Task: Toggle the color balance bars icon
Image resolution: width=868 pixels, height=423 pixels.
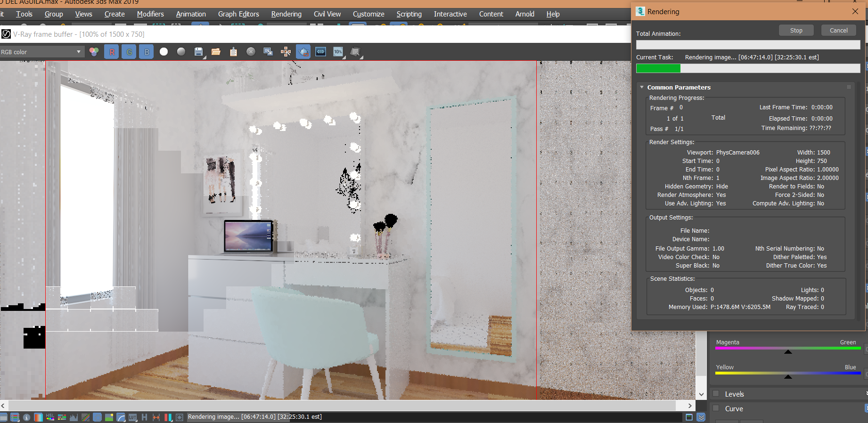Action: pyautogui.click(x=62, y=417)
